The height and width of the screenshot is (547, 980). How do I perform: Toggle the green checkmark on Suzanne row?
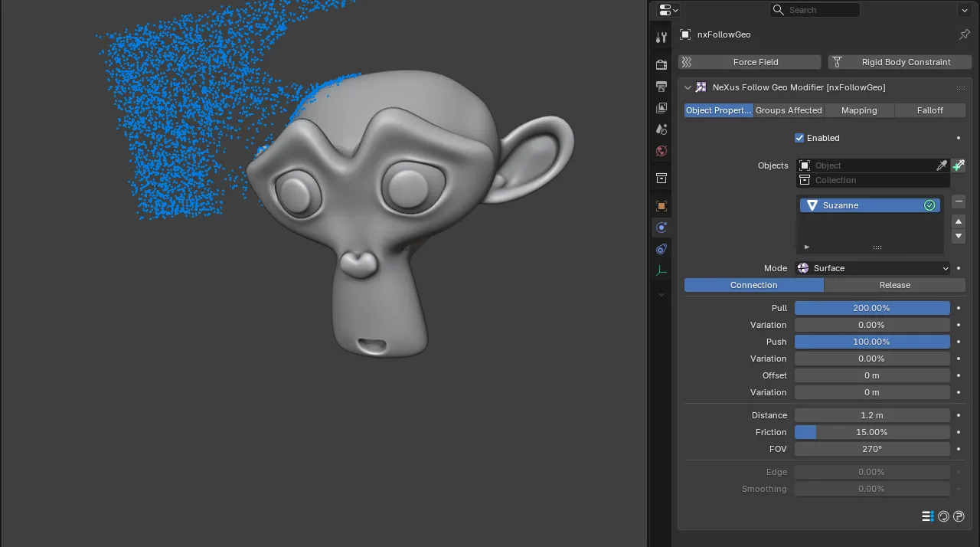(929, 205)
